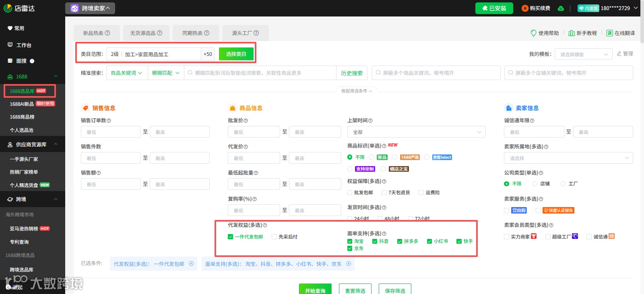Check the 7天包退货 checkbox
644x294 pixels.
pos(384,193)
